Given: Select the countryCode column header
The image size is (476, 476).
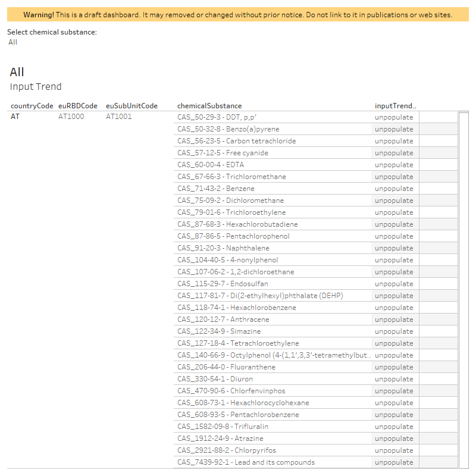Looking at the screenshot, I should pyautogui.click(x=32, y=106).
